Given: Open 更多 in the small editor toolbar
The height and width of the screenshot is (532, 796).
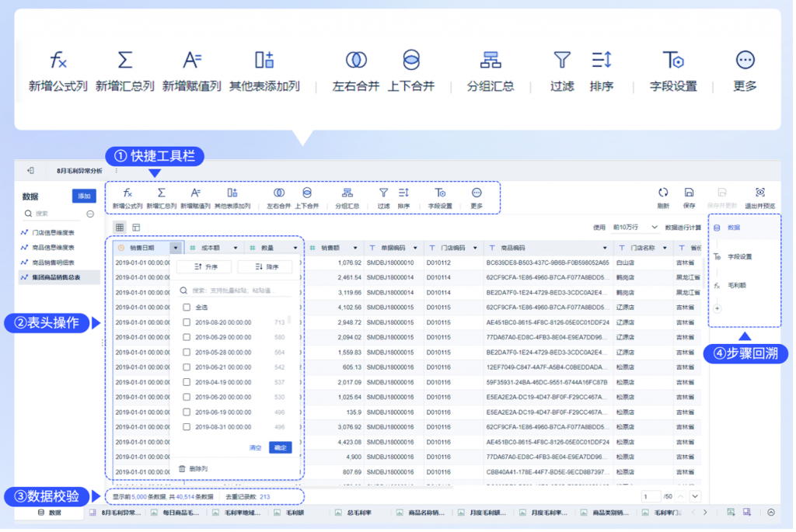Looking at the screenshot, I should point(477,198).
